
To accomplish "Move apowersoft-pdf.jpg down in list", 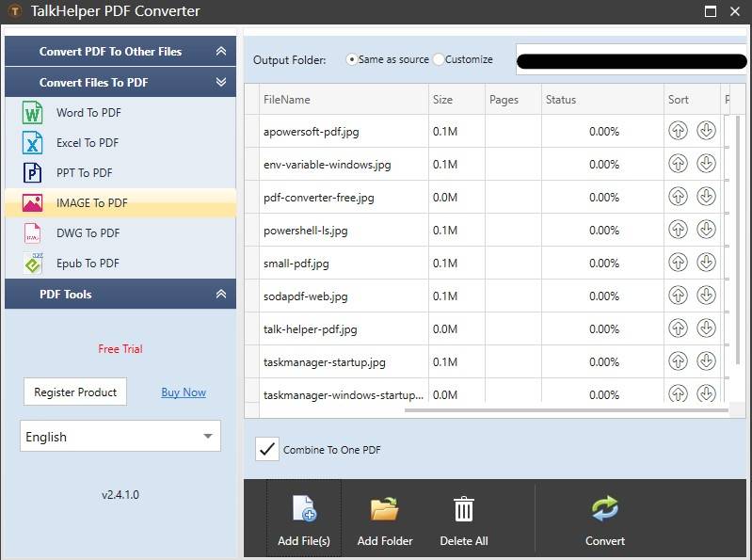I will pos(706,131).
